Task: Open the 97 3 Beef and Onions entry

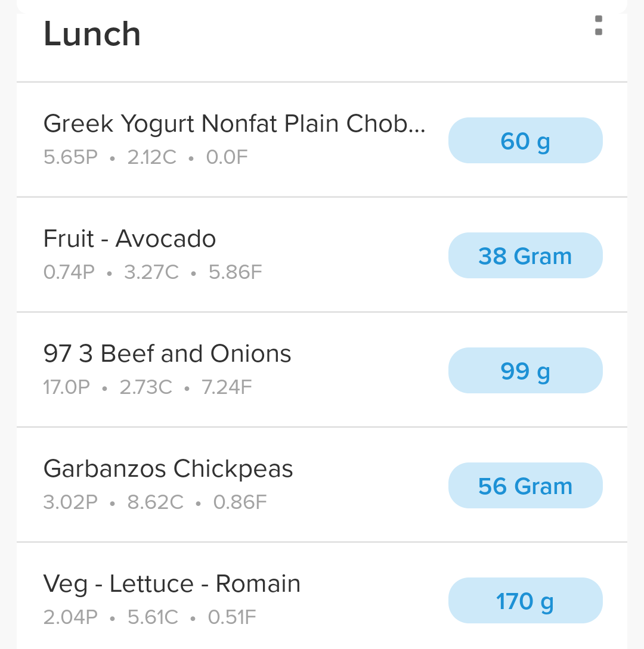Action: click(168, 354)
